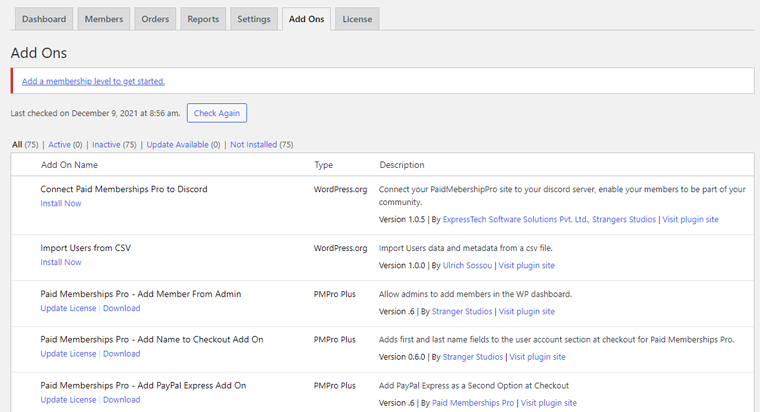The image size is (760, 412).
Task: Go to the Orders tab
Action: pos(155,19)
